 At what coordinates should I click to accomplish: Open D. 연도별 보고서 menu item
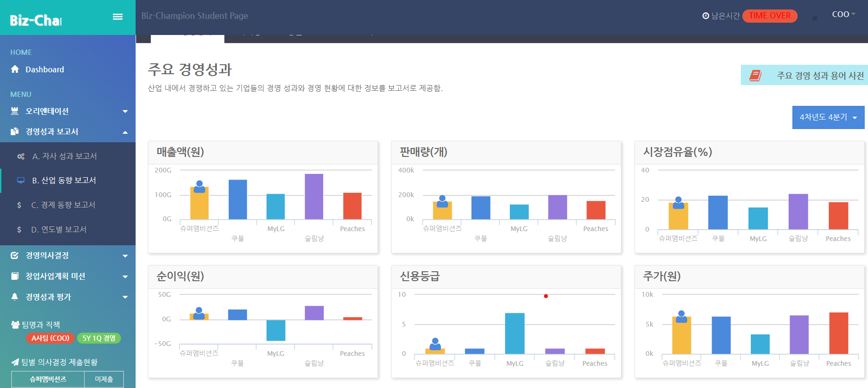click(x=59, y=230)
